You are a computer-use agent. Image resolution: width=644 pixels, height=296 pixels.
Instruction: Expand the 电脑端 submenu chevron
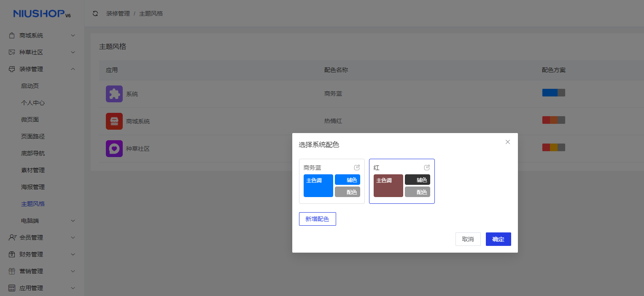73,221
